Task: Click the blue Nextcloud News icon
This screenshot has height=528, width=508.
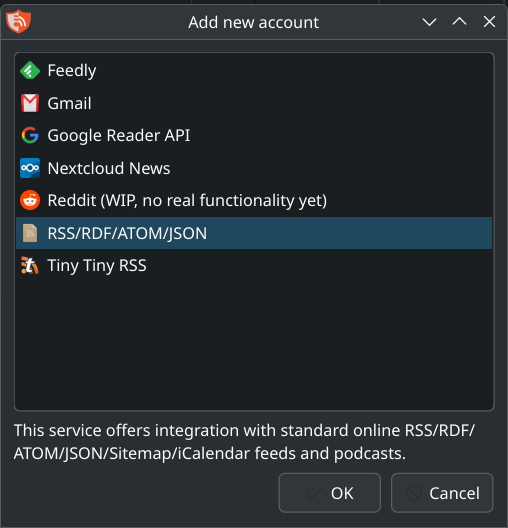Action: pyautogui.click(x=30, y=168)
